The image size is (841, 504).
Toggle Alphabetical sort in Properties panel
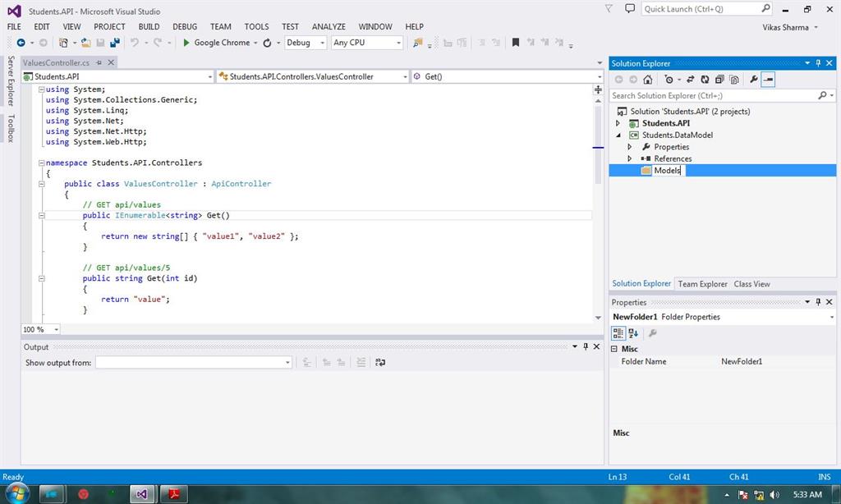[x=633, y=333]
